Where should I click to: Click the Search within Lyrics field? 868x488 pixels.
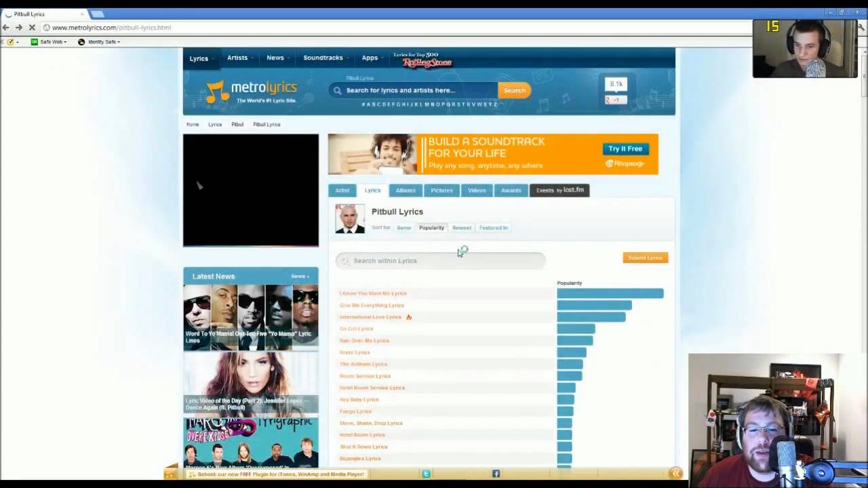click(x=441, y=261)
